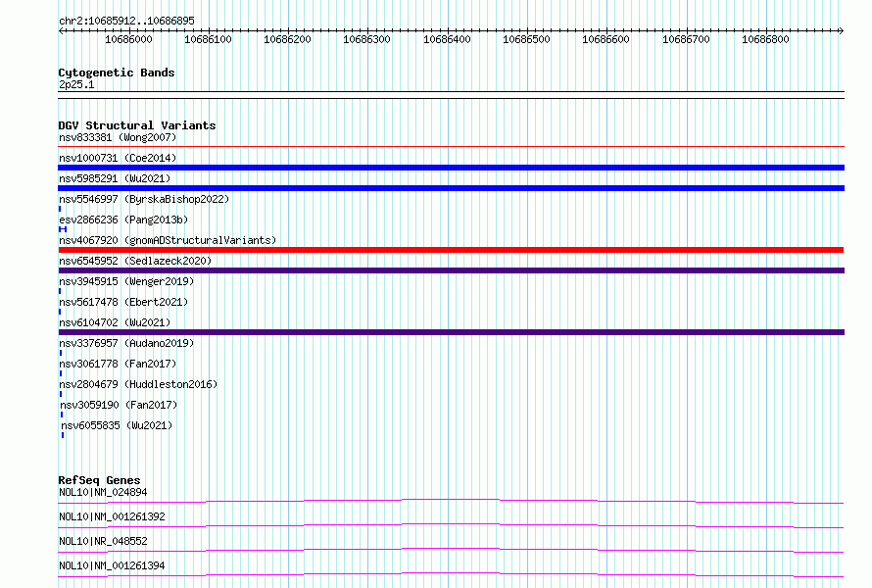This screenshot has width=872, height=588.
Task: Click ruler position 10686600
Action: tap(606, 39)
